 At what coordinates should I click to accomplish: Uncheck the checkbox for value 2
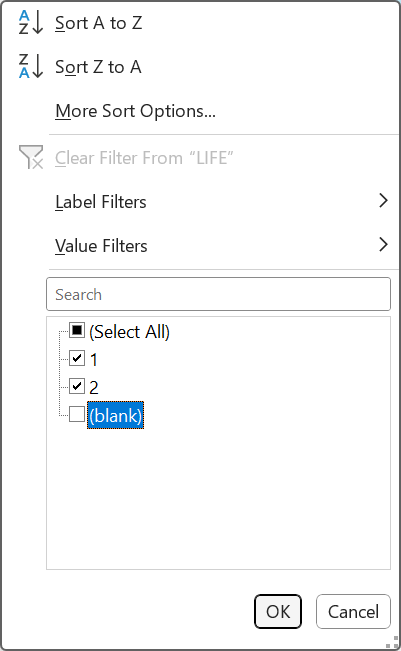[77, 386]
